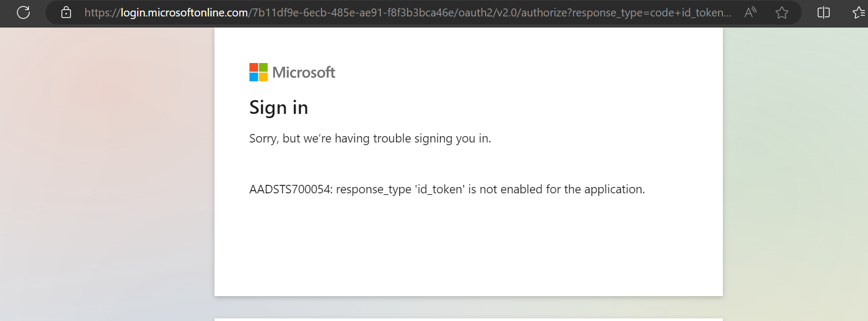The width and height of the screenshot is (868, 321).
Task: Click the Microsoft four-square logo
Action: pyautogui.click(x=257, y=72)
